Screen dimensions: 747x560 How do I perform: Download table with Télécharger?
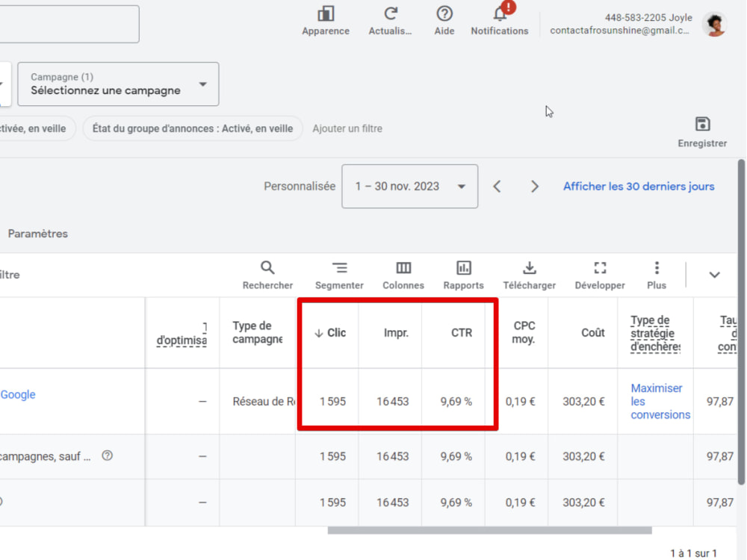[530, 276]
